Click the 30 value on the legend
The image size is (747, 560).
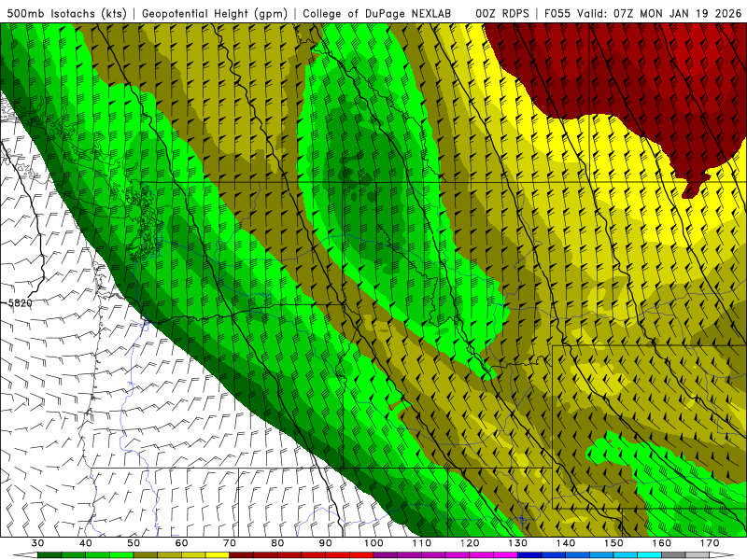click(x=37, y=543)
